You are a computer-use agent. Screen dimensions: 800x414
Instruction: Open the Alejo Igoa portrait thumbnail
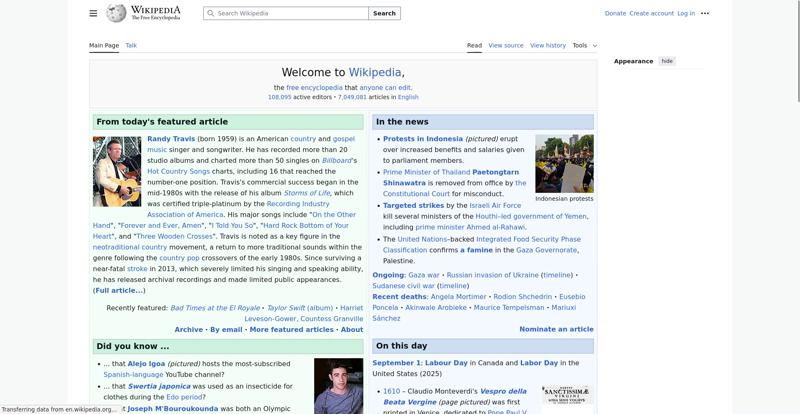338,386
